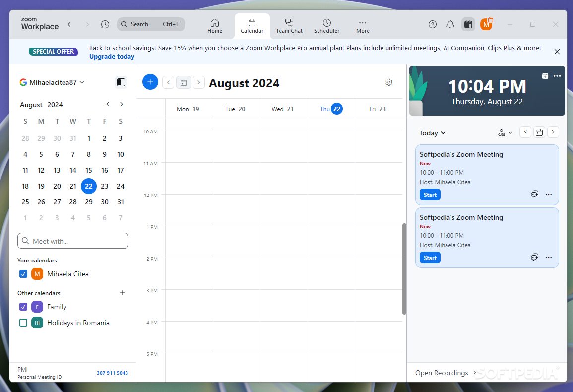Viewport: 573px width, 392px height.
Task: Open the Team Chat tab
Action: [x=289, y=26]
